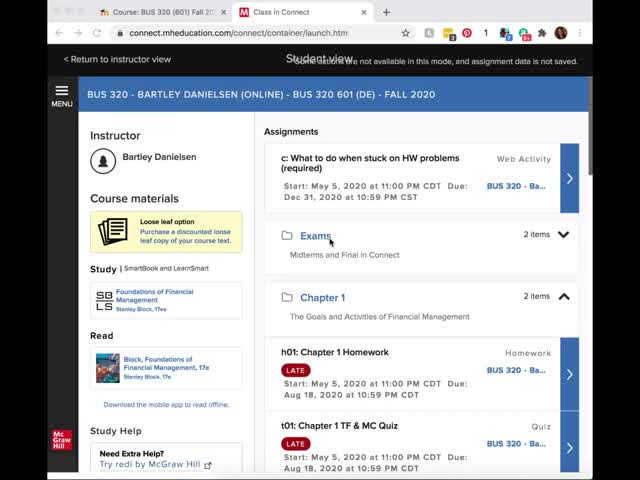Open the Exams folder link

[315, 236]
